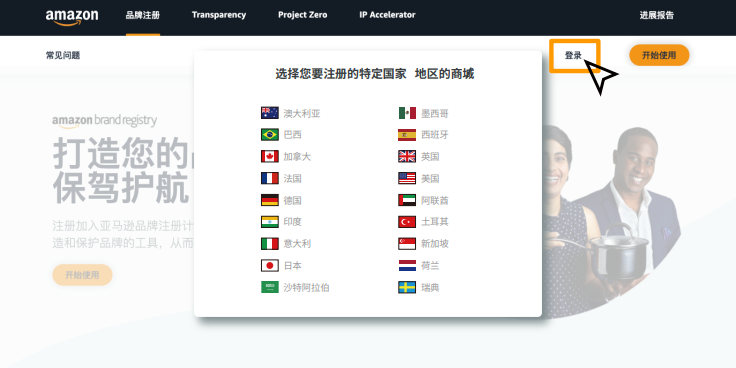This screenshot has height=368, width=736.
Task: Select the Sweden flag icon
Action: pyautogui.click(x=407, y=287)
